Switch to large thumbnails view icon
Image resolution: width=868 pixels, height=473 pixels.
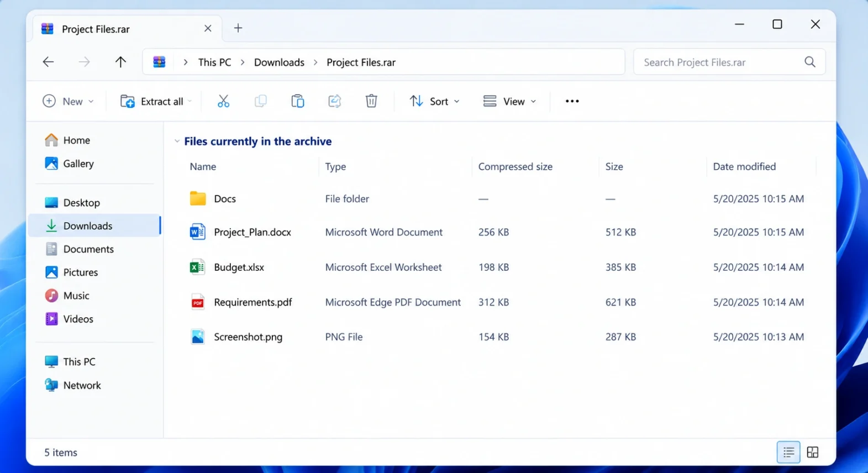(812, 452)
